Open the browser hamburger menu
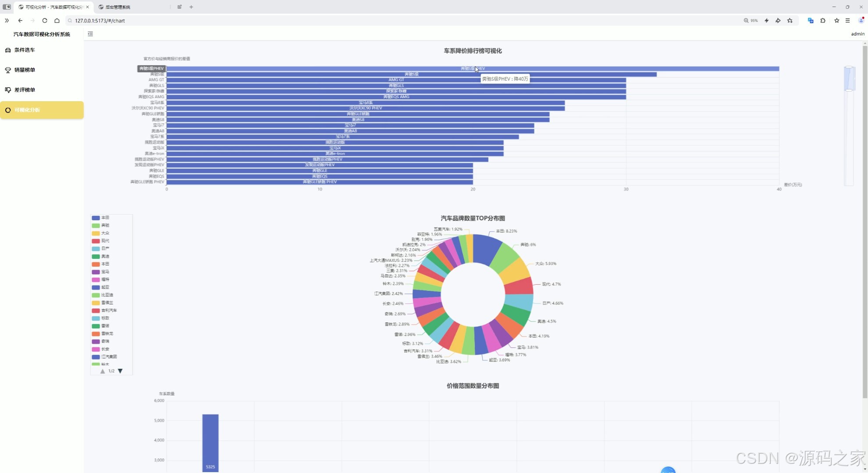Screen dimensions: 868x473 (x=848, y=21)
